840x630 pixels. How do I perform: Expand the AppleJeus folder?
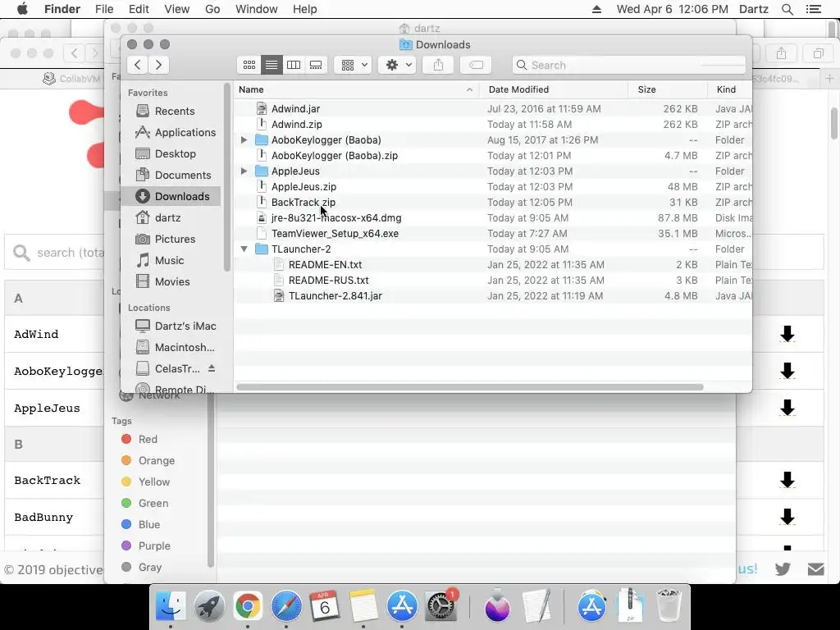point(244,171)
